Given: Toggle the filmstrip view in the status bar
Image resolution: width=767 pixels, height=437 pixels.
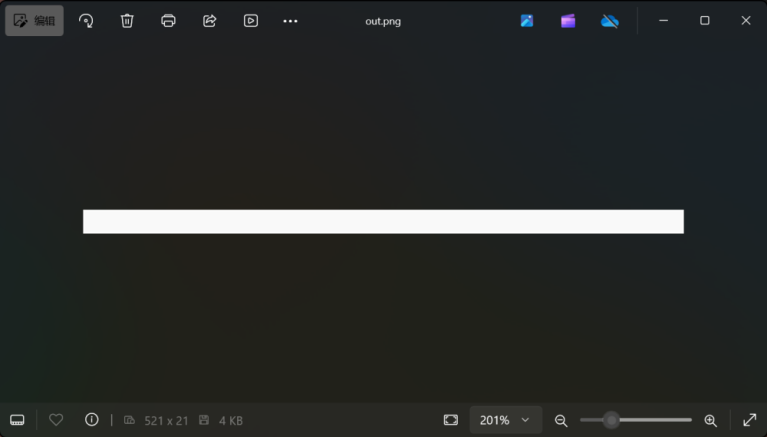Looking at the screenshot, I should [17, 420].
